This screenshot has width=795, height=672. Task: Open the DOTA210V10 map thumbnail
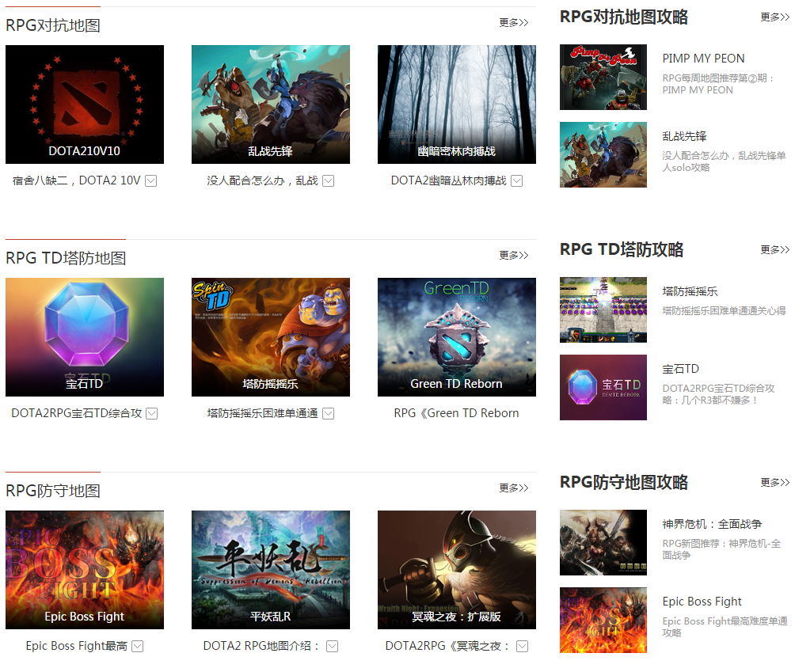(x=85, y=104)
